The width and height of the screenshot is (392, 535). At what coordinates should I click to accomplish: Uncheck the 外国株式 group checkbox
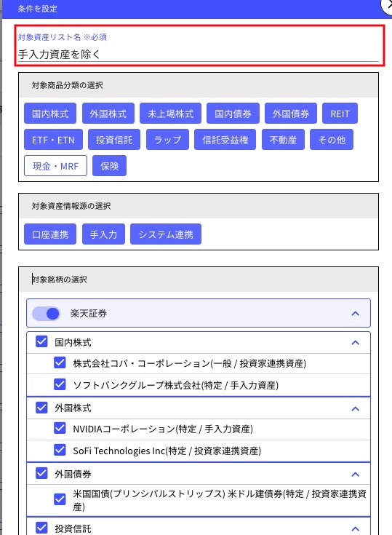[41, 407]
